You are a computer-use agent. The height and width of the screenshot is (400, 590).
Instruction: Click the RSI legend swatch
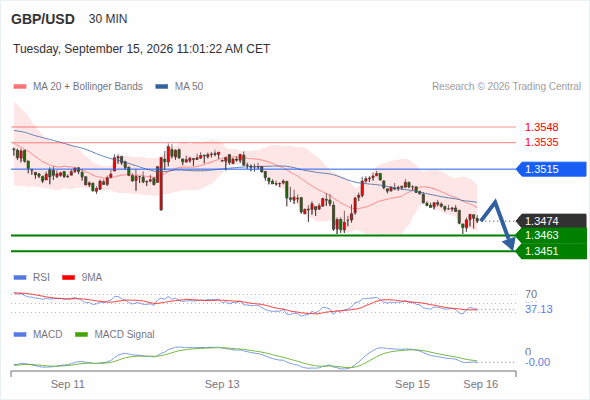click(20, 278)
